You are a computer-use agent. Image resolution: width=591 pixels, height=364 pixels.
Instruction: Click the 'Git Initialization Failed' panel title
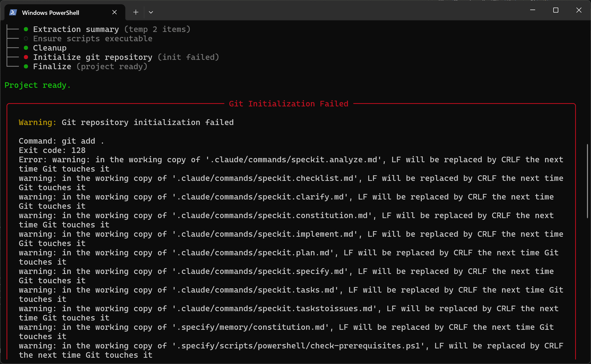(288, 104)
